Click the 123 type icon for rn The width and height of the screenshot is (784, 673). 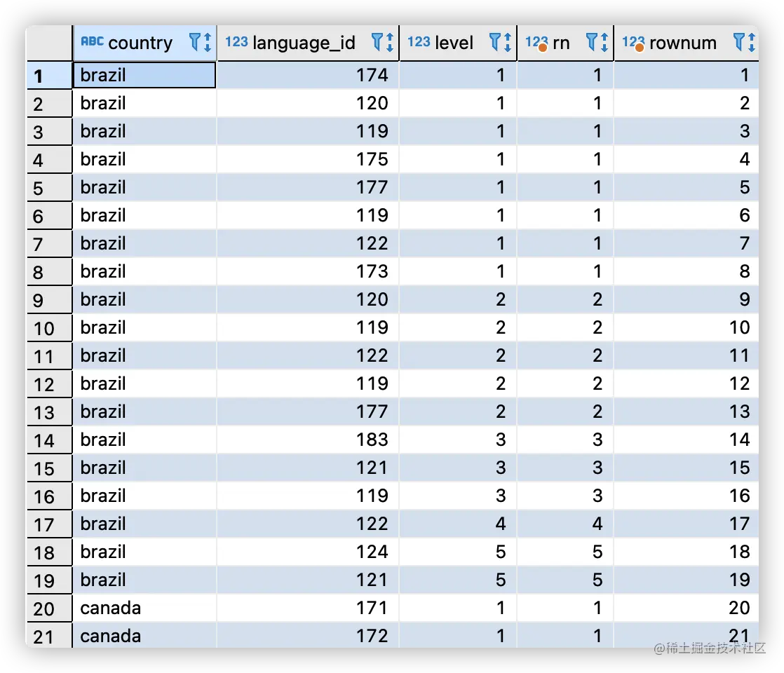(536, 43)
